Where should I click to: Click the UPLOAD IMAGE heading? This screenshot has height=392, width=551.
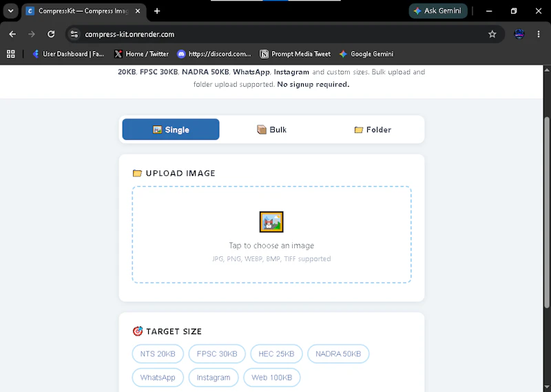tap(180, 173)
